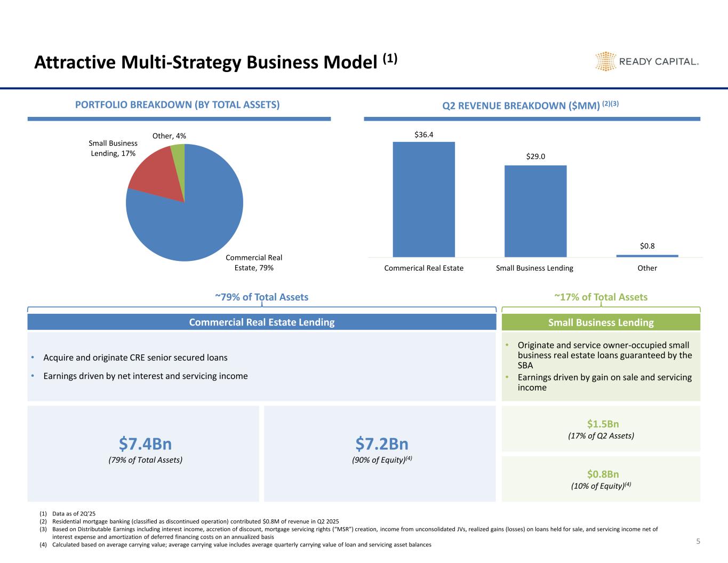728x563 pixels.
Task: Click the ~17% of Total Assets label
Action: (x=601, y=297)
